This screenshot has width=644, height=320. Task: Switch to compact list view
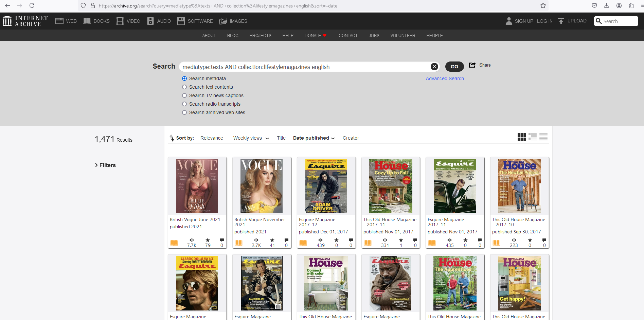(x=543, y=137)
